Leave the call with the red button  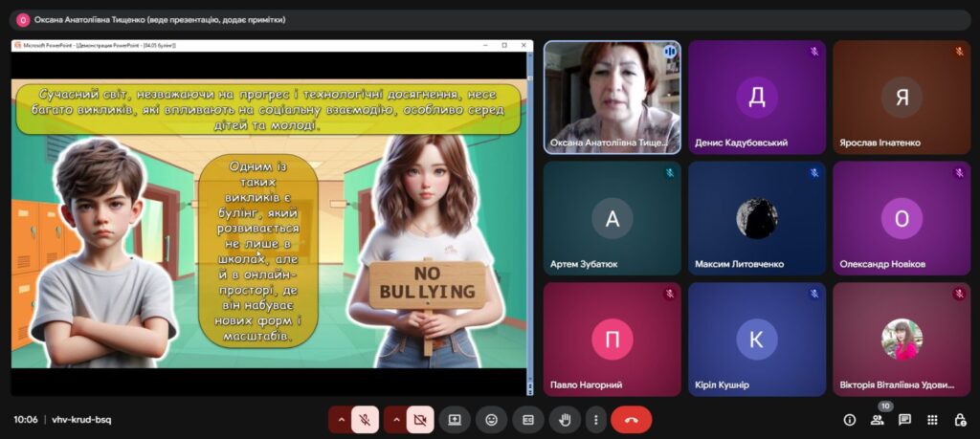[x=632, y=420]
